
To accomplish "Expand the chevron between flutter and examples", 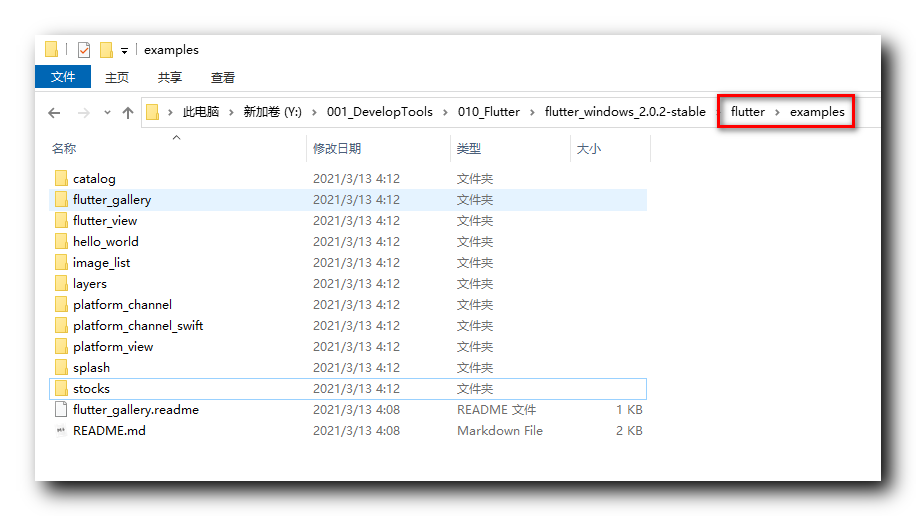I will [778, 112].
